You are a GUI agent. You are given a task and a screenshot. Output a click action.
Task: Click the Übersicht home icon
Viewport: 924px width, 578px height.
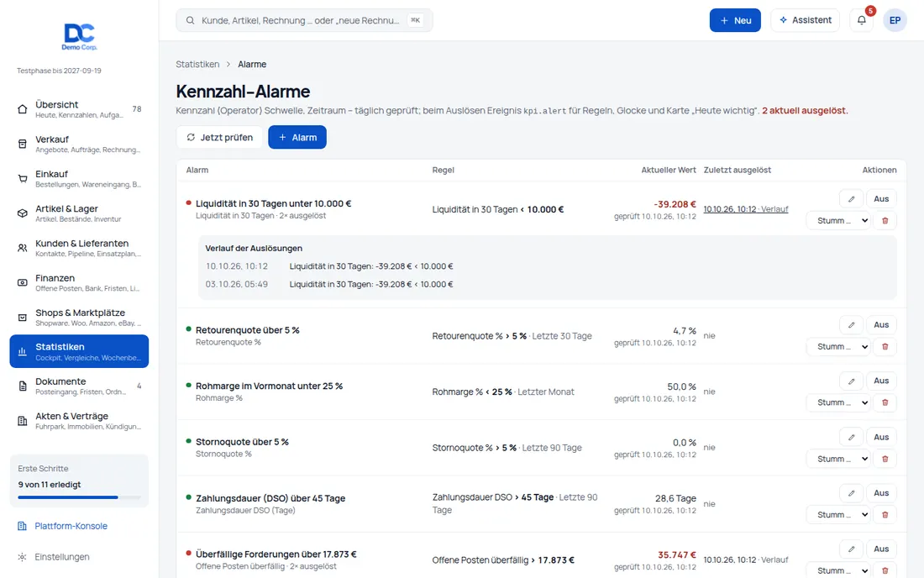pos(23,109)
